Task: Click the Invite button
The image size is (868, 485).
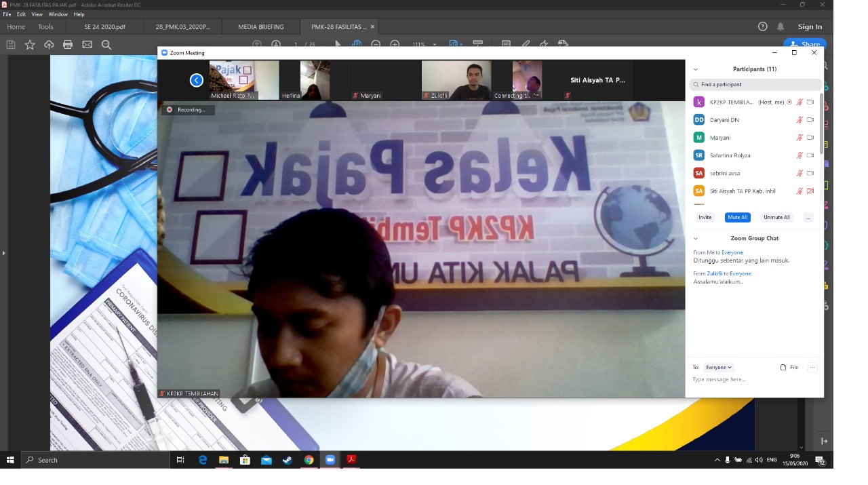Action: (705, 218)
